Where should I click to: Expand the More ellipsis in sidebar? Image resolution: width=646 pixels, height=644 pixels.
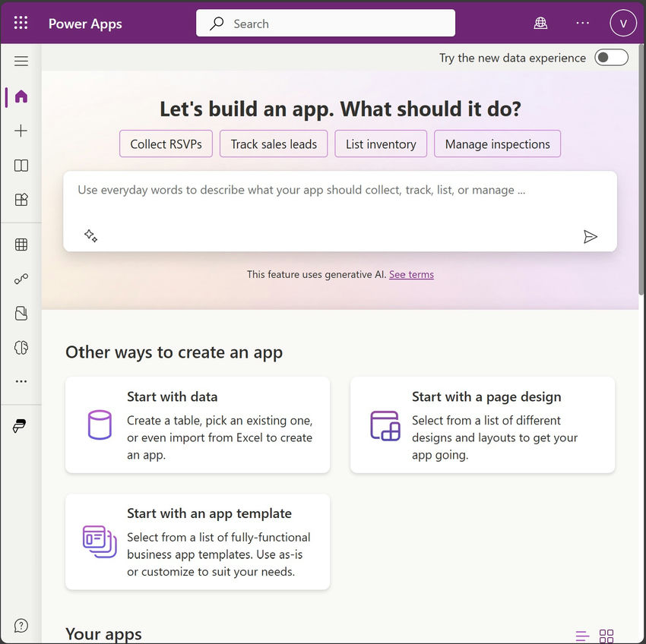[x=21, y=381]
